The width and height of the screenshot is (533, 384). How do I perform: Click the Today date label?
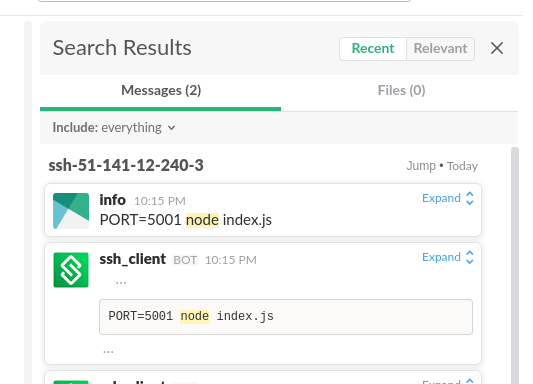click(462, 166)
